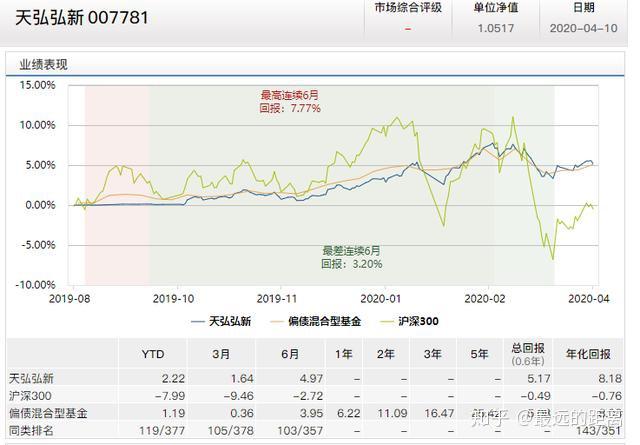The height and width of the screenshot is (445, 640).
Task: Click the YTD column header
Action: (153, 354)
